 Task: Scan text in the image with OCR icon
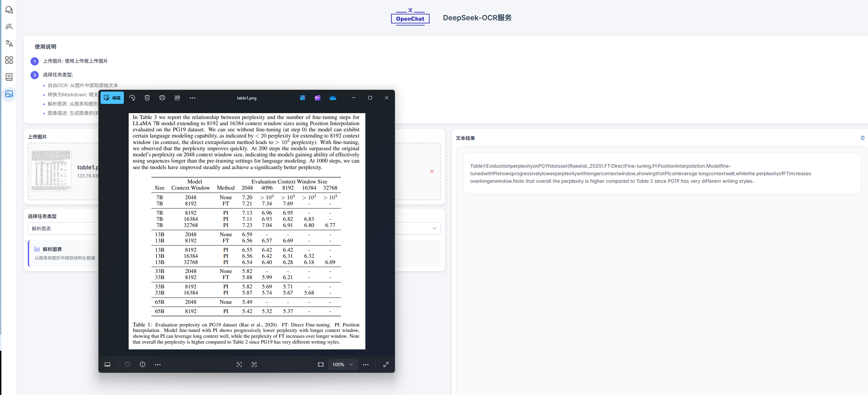pyautogui.click(x=254, y=364)
